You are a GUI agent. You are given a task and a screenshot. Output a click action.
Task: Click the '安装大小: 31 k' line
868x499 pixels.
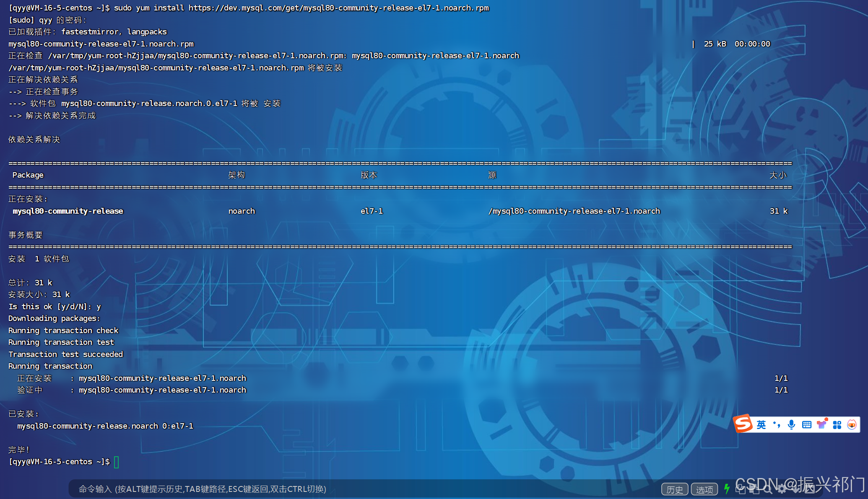(x=39, y=295)
